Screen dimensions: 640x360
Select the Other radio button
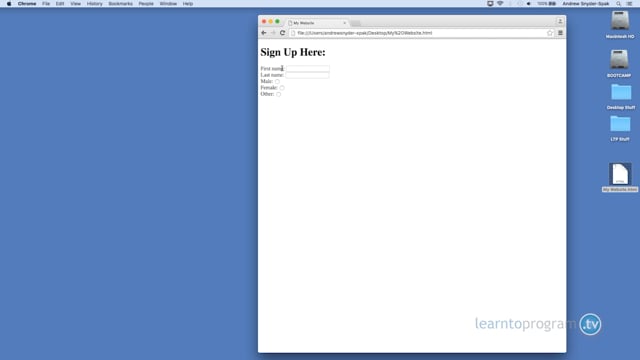(278, 94)
